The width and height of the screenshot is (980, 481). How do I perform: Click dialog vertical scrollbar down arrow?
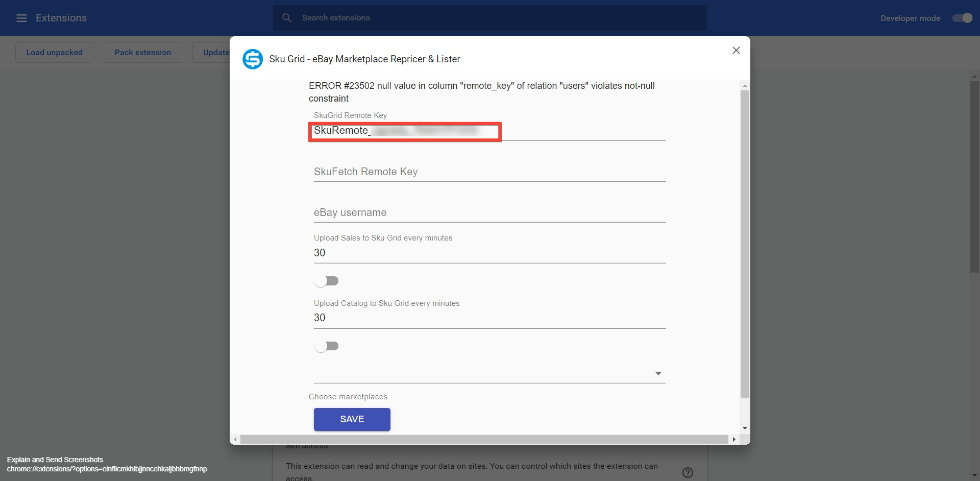click(x=745, y=428)
